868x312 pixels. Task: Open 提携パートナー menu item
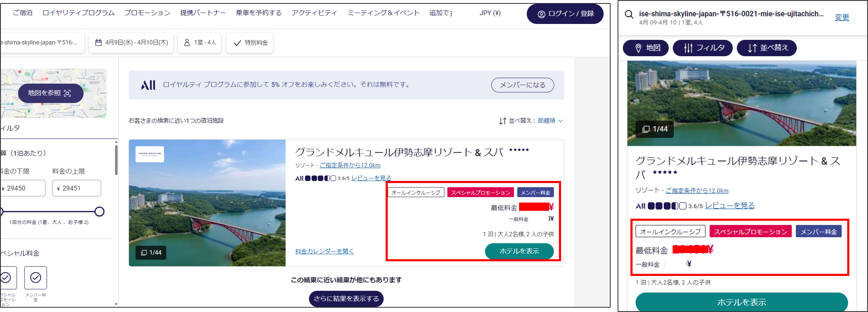[203, 13]
